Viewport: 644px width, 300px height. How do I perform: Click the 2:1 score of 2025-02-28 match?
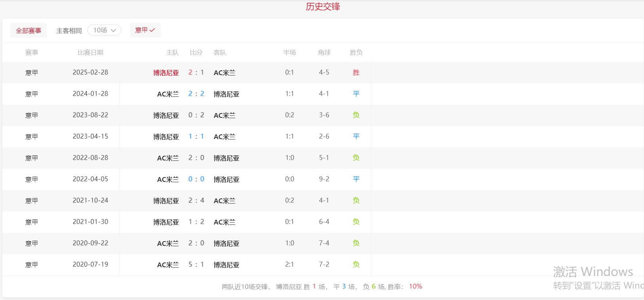point(196,72)
